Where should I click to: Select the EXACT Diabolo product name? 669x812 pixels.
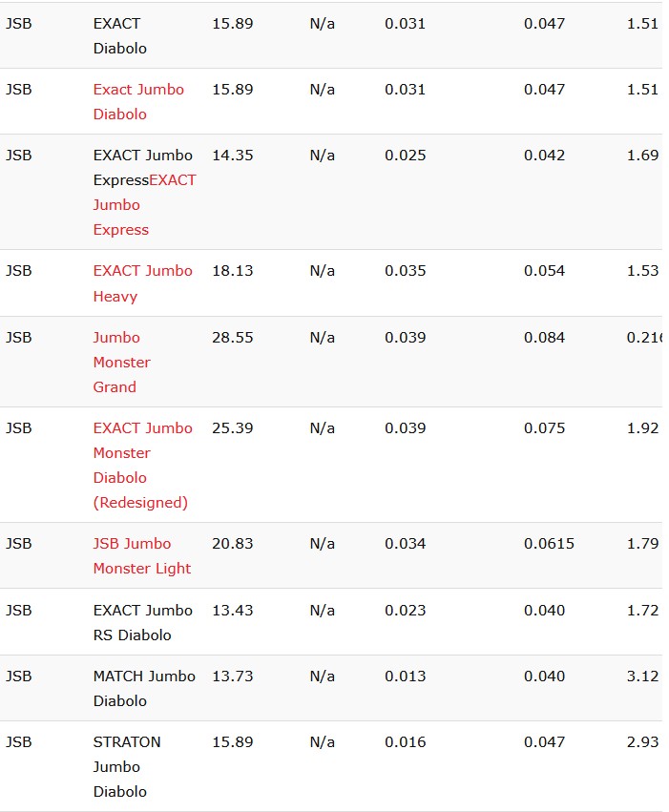119,35
